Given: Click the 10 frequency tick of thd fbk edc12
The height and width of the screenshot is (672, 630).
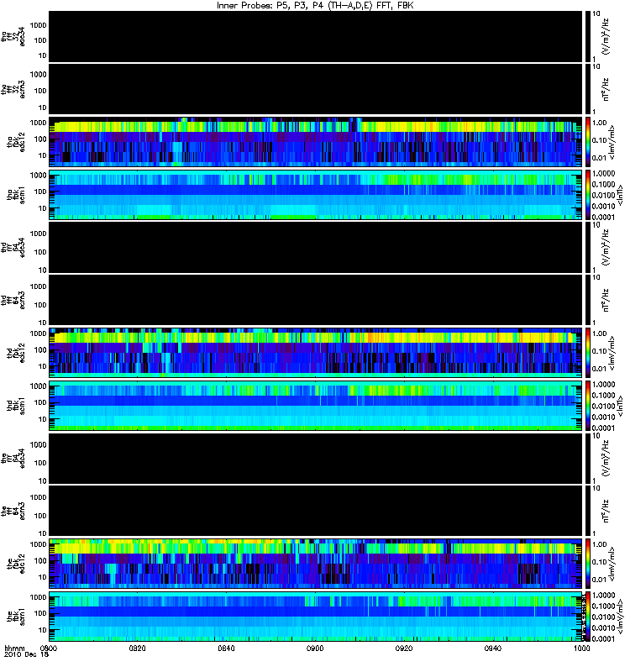Looking at the screenshot, I should point(43,366).
